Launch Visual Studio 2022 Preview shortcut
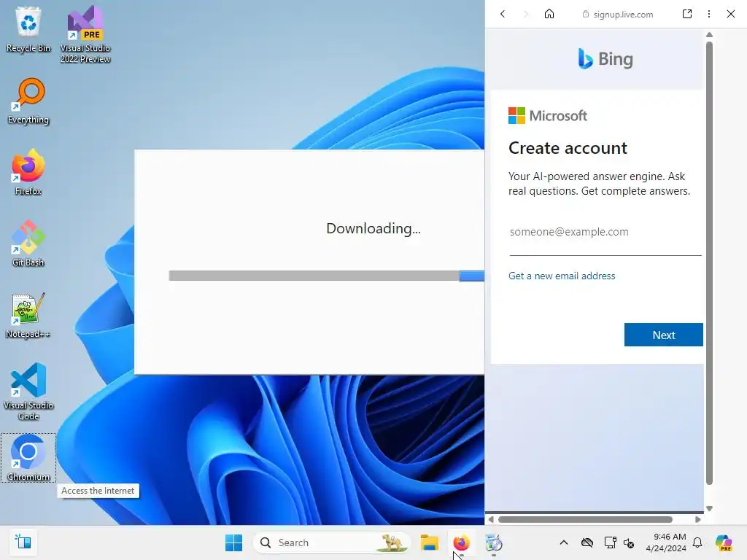 coord(85,34)
